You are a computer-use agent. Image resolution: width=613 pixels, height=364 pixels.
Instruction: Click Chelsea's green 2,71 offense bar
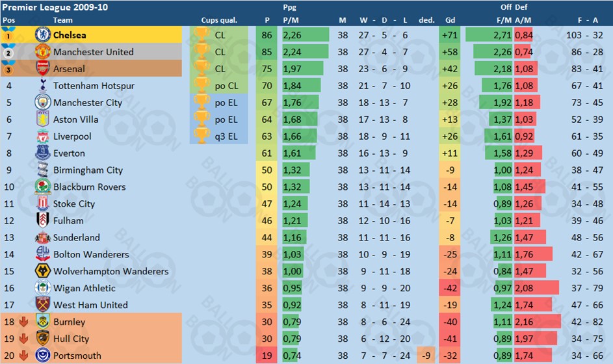[489, 35]
